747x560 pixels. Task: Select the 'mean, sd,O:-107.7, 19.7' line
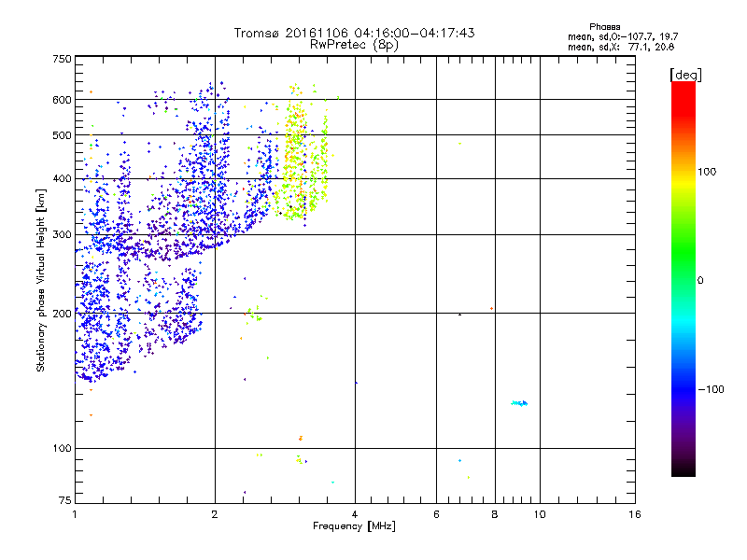pyautogui.click(x=623, y=36)
